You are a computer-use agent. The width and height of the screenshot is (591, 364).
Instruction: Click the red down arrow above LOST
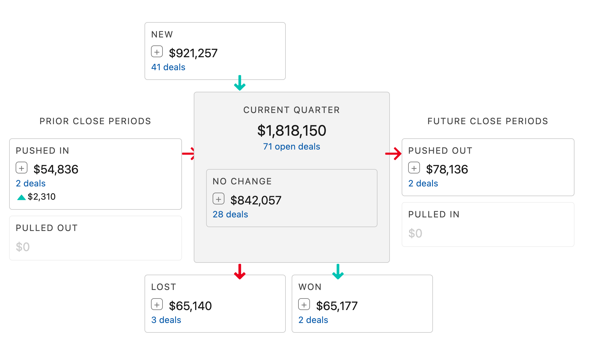(240, 272)
